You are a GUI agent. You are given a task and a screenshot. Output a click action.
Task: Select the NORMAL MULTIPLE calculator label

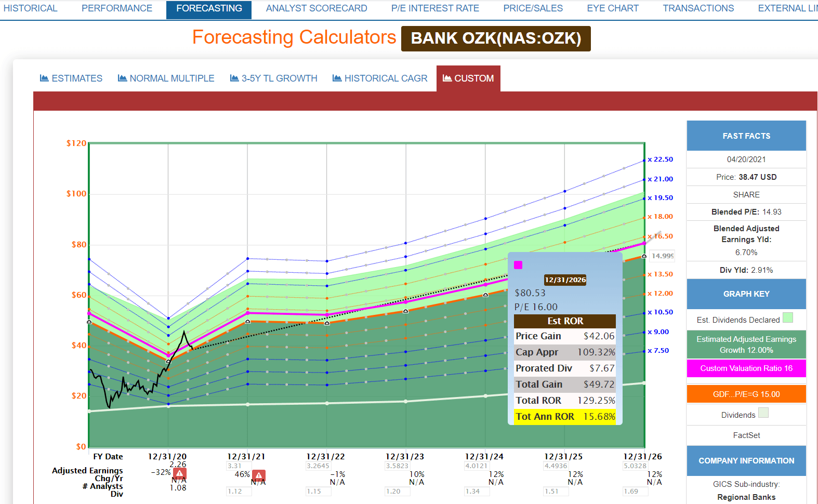pyautogui.click(x=172, y=78)
